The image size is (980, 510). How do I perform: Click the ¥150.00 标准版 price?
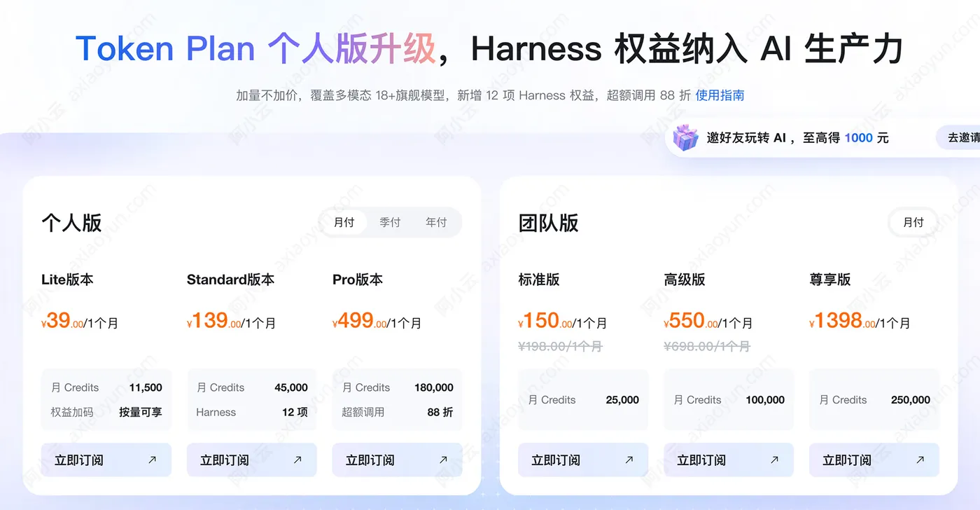tap(545, 322)
